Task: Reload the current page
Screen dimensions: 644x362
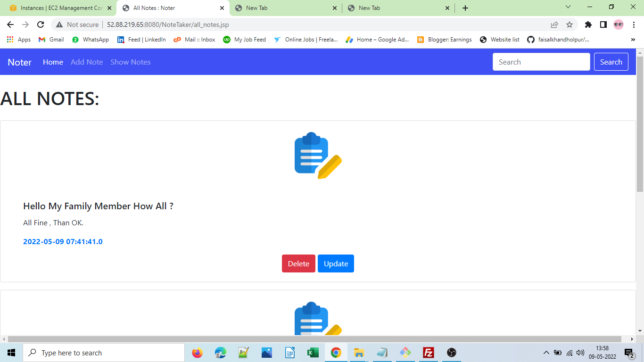Action: 41,25
